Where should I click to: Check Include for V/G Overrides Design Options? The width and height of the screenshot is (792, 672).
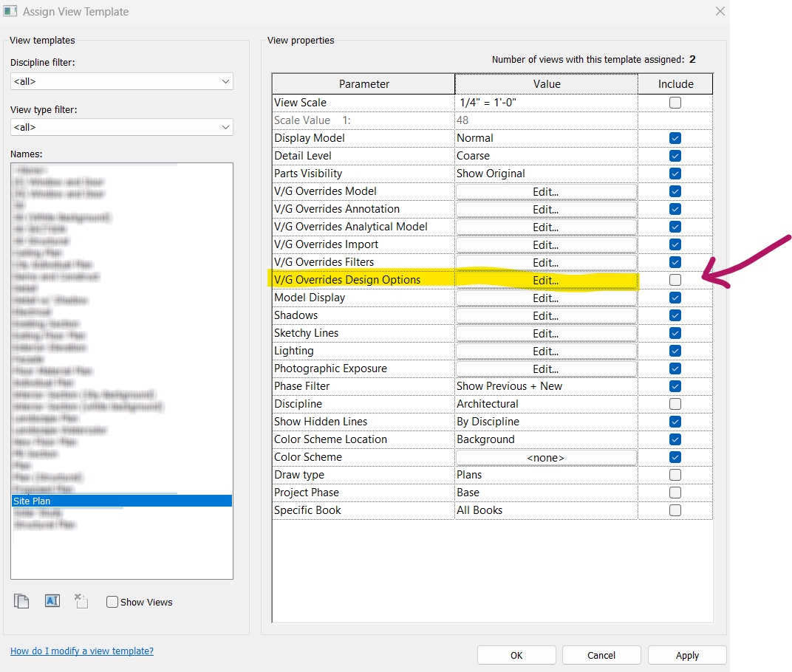[x=675, y=280]
